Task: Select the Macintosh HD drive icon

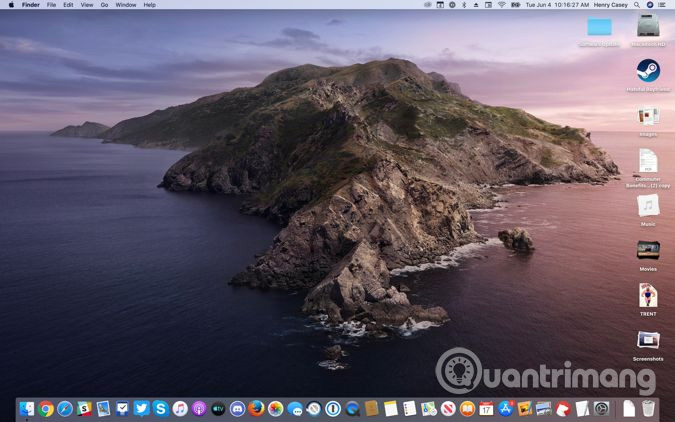Action: tap(648, 25)
